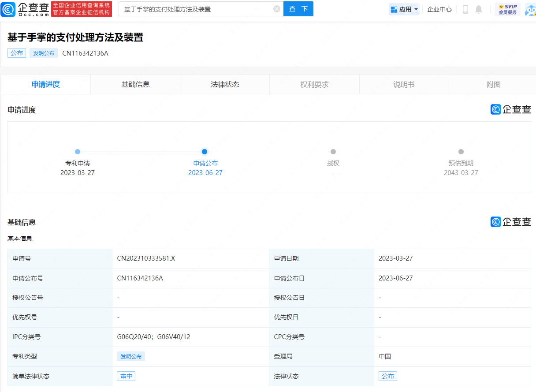This screenshot has height=392, width=536.
Task: Switch to the 申请进度 tab
Action: [46, 84]
